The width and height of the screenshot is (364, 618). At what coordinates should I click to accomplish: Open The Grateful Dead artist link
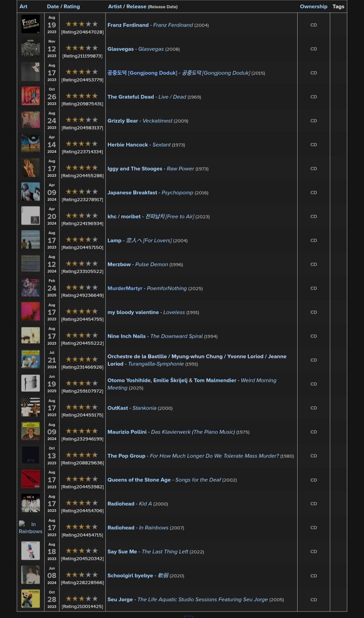[131, 97]
